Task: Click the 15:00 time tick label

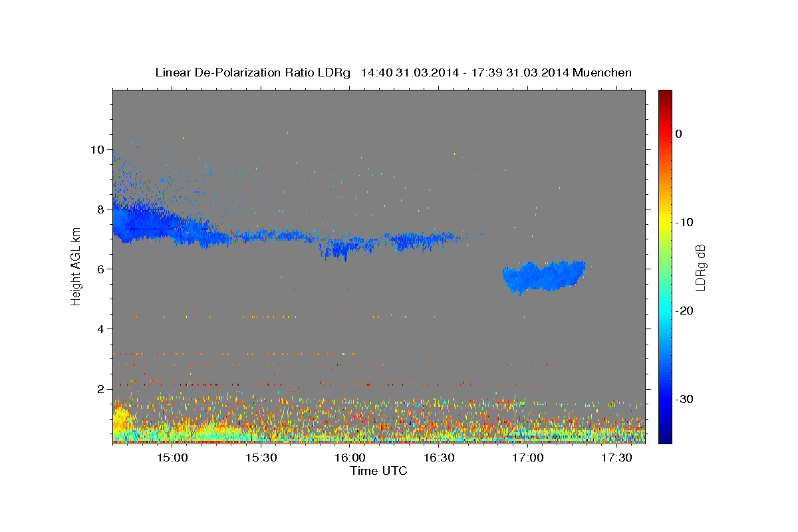Action: [x=172, y=458]
